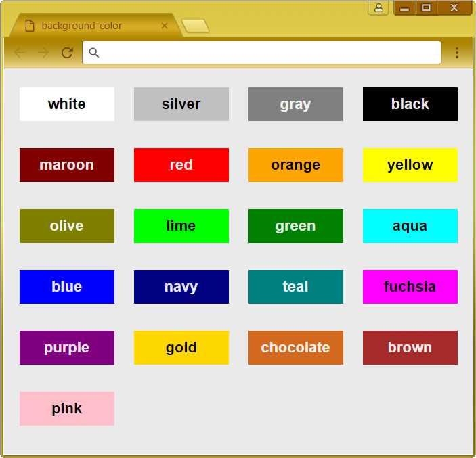Click the silver color swatch
The width and height of the screenshot is (476, 458).
click(181, 104)
